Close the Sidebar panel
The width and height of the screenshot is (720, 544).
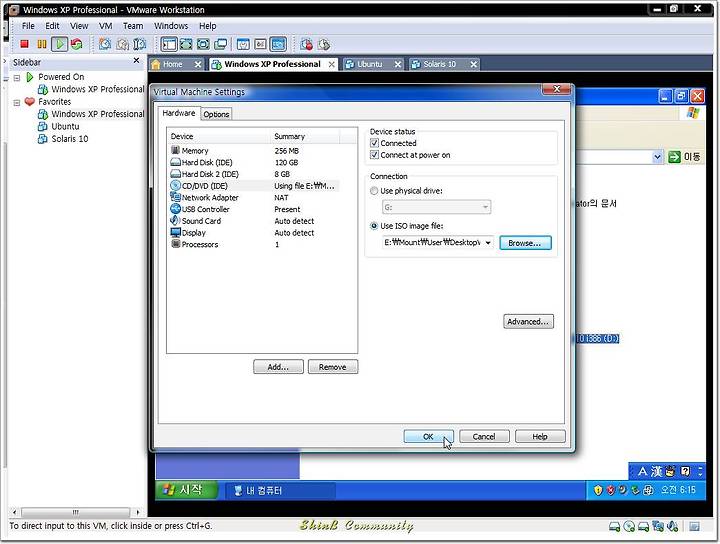(x=136, y=61)
